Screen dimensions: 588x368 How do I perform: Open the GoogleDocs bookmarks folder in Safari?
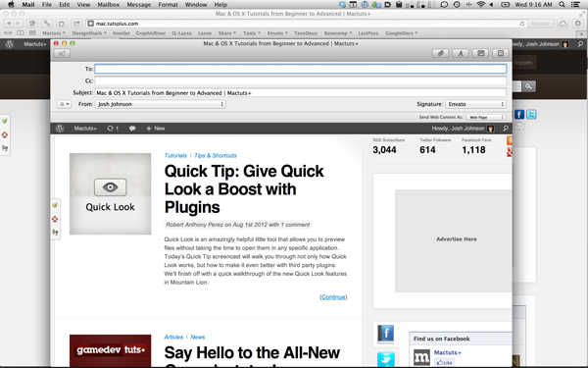click(402, 33)
